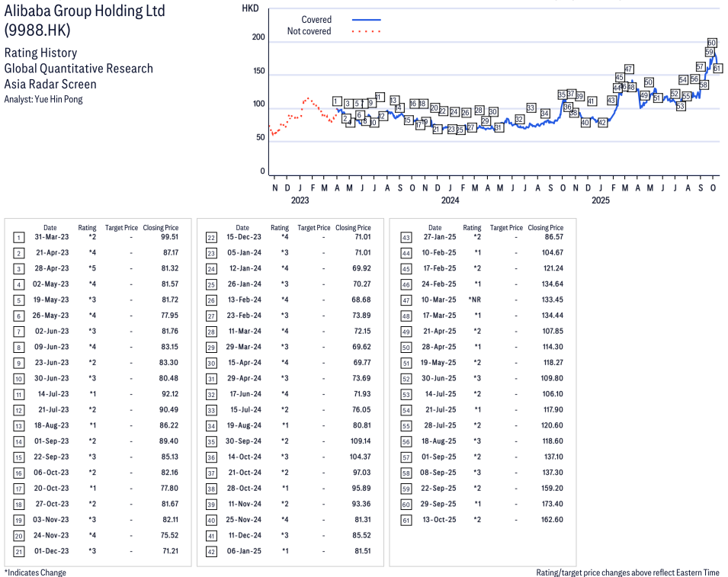
Task: Select chart marker 50 on the price chart
Action: pyautogui.click(x=649, y=82)
